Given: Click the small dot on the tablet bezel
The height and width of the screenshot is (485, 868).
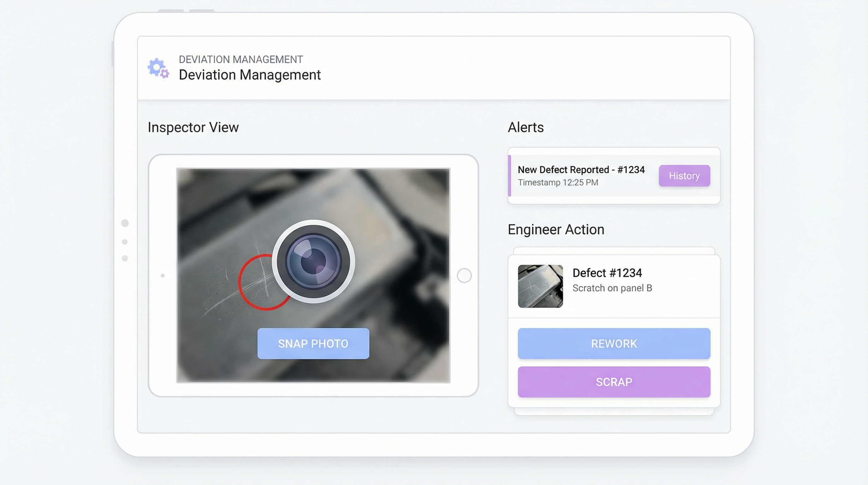Looking at the screenshot, I should tap(162, 275).
